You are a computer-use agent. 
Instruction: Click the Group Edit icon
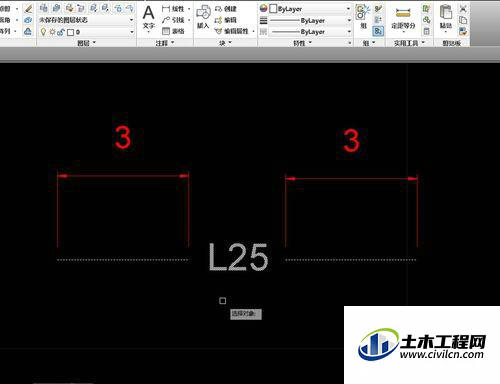[x=378, y=20]
